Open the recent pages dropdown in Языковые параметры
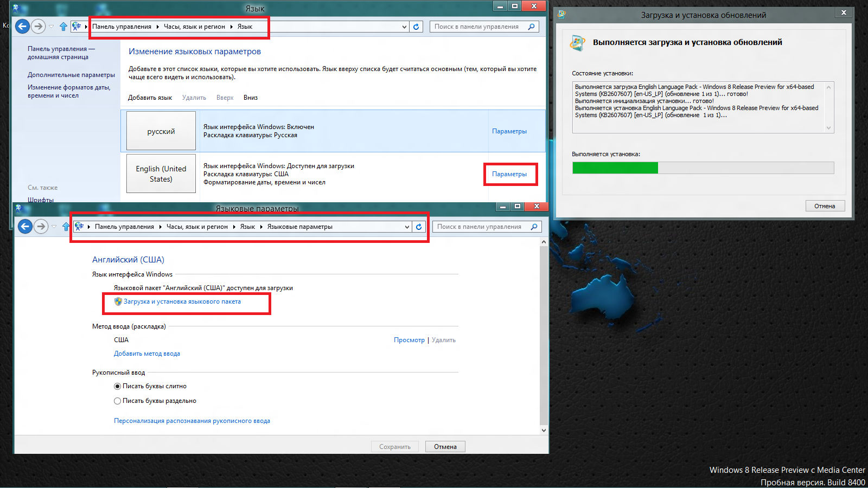This screenshot has width=868, height=488. click(x=54, y=227)
